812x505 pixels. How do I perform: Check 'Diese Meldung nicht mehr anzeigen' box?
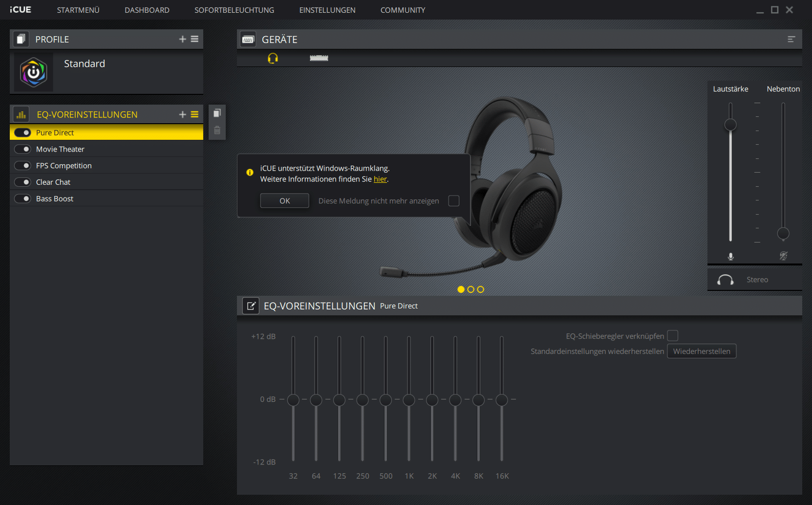click(453, 201)
